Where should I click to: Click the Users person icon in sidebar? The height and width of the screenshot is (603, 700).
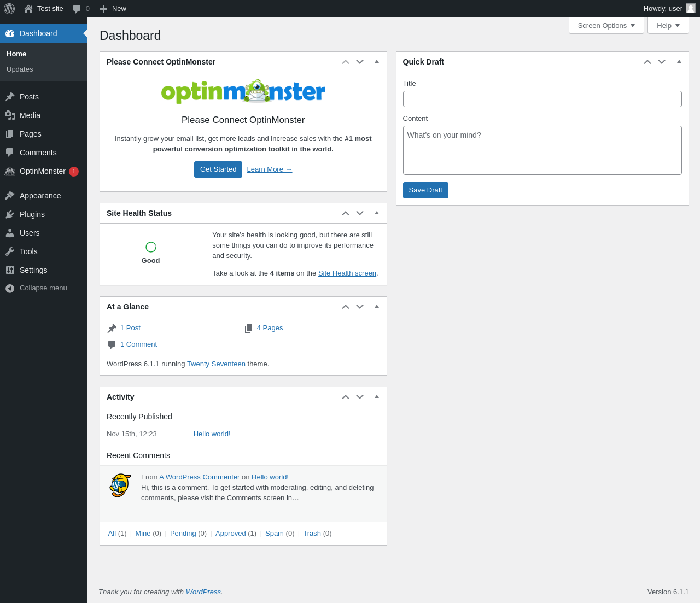(10, 233)
